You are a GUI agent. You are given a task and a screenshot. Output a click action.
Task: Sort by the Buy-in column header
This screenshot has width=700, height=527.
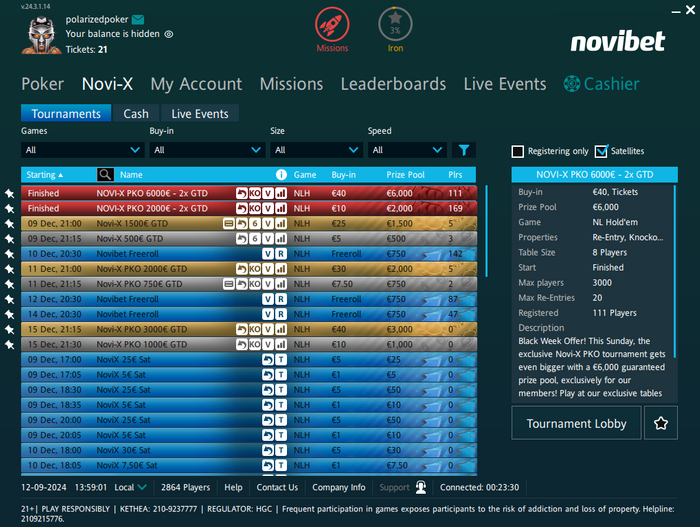[x=343, y=175]
